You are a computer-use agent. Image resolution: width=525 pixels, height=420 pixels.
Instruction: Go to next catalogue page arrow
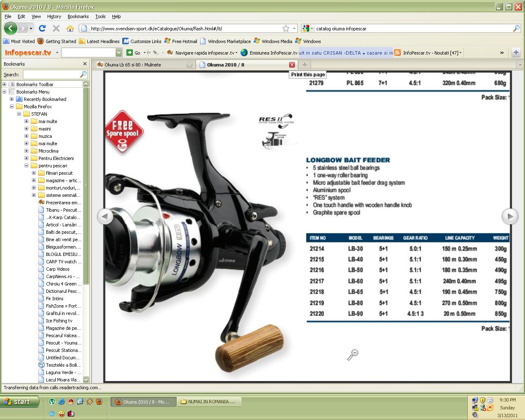(x=510, y=216)
